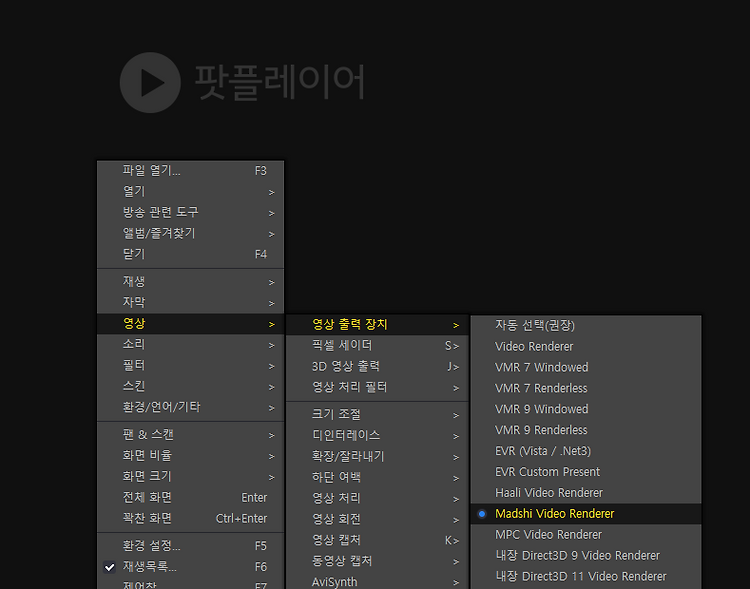The width and height of the screenshot is (750, 589).
Task: Open the 스킨 submenu
Action: (x=190, y=387)
